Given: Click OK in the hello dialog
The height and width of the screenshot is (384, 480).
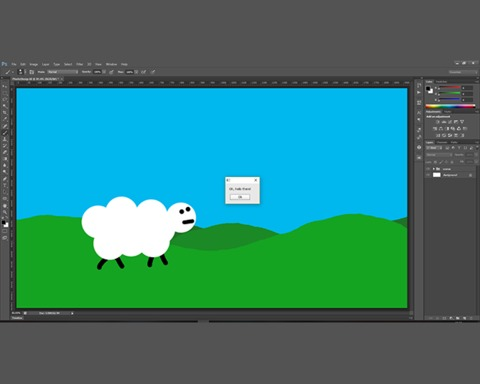Looking at the screenshot, I should 240,197.
